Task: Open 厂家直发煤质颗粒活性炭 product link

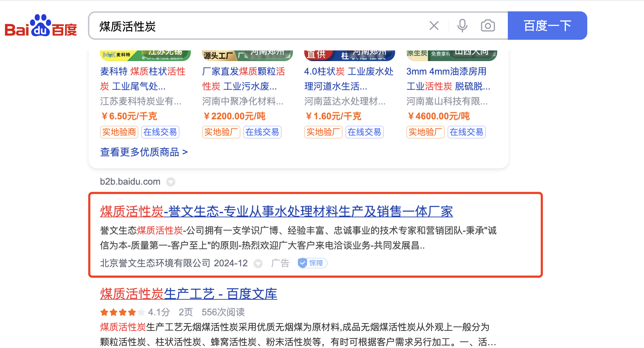Action: (244, 79)
